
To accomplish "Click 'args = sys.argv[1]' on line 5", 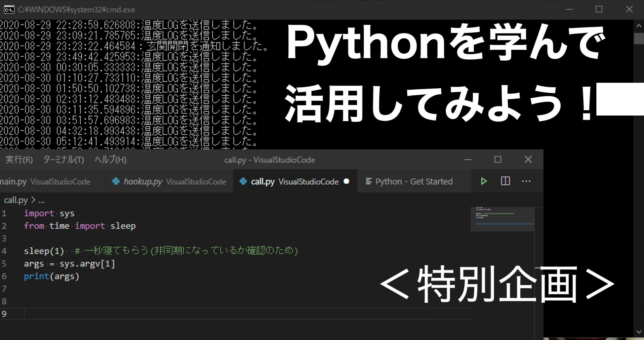I will [69, 264].
